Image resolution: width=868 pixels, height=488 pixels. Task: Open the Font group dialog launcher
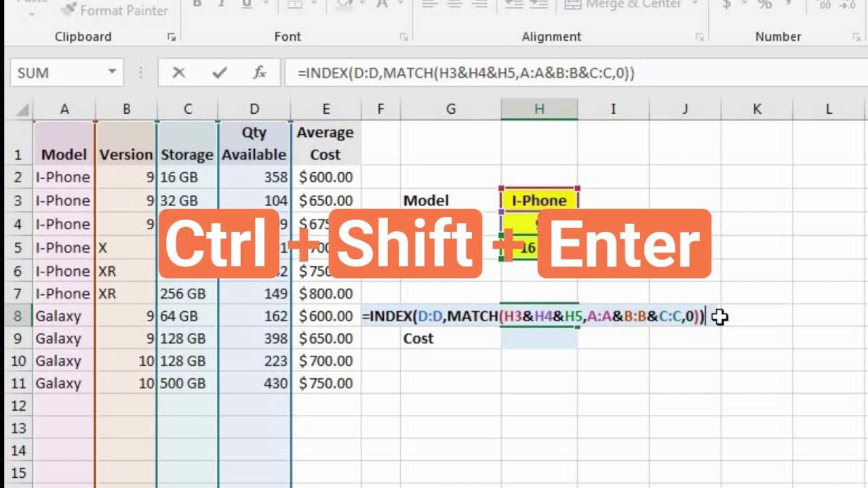[x=403, y=37]
